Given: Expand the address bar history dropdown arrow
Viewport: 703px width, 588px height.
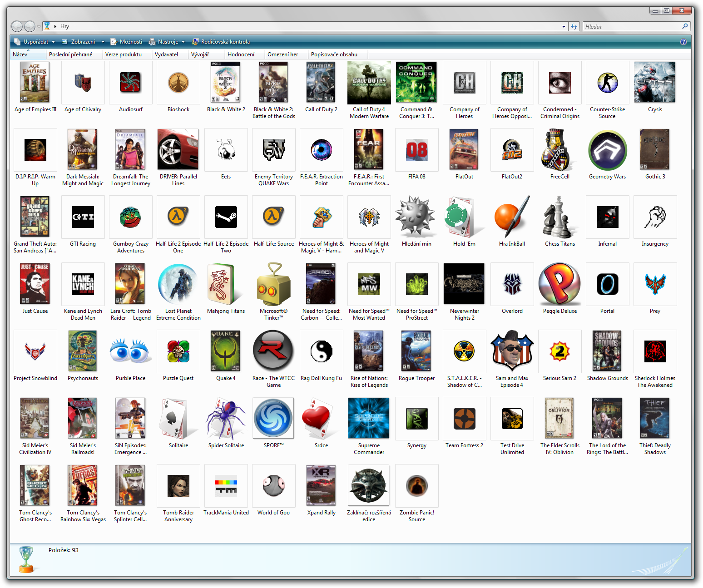Looking at the screenshot, I should pyautogui.click(x=564, y=26).
